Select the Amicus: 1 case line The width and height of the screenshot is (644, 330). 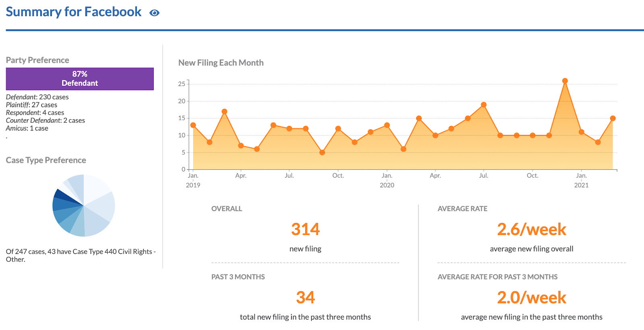click(27, 128)
